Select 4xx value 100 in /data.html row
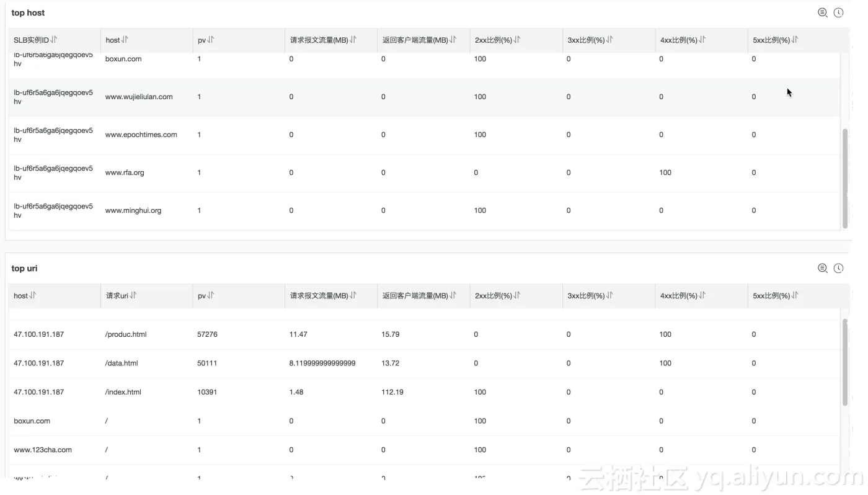This screenshot has width=868, height=495. (665, 363)
